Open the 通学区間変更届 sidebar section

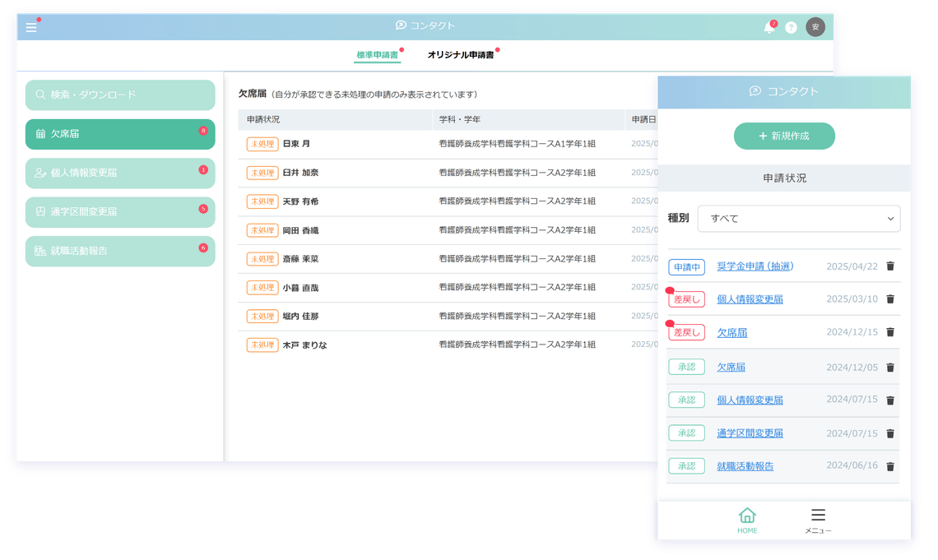tap(120, 212)
